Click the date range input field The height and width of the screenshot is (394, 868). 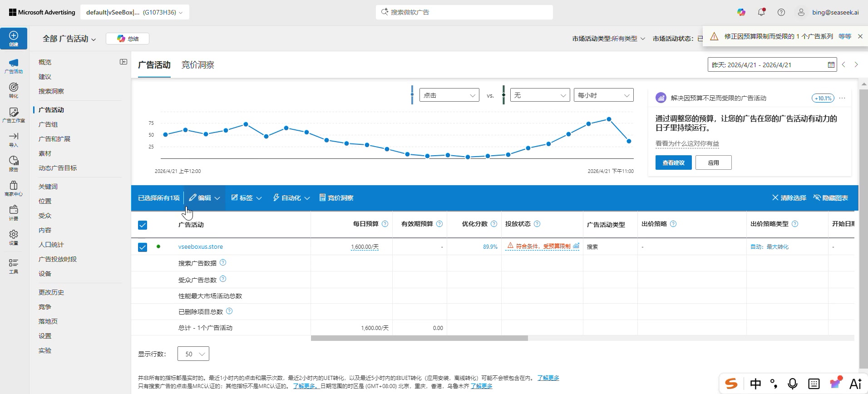(772, 65)
